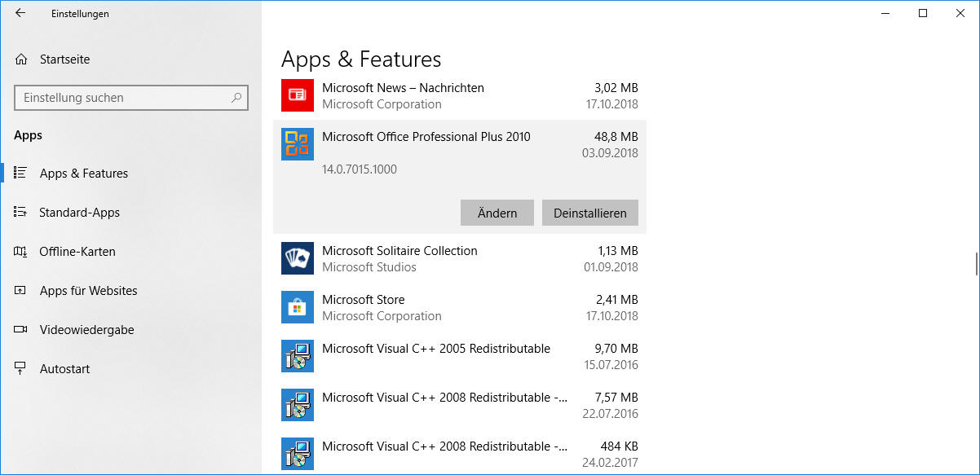Screen dimensions: 980x475
Task: Go back with the arrow icon
Action: click(20, 13)
